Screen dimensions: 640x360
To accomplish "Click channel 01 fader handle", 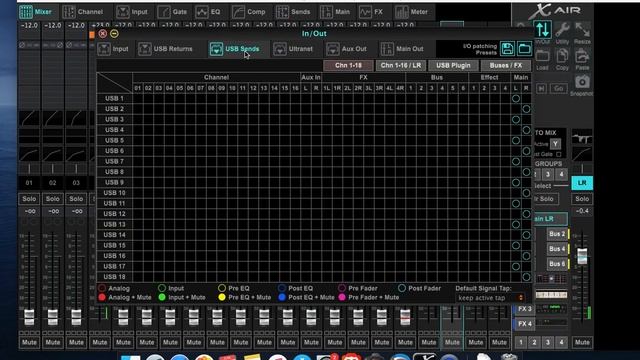I will coord(29,318).
